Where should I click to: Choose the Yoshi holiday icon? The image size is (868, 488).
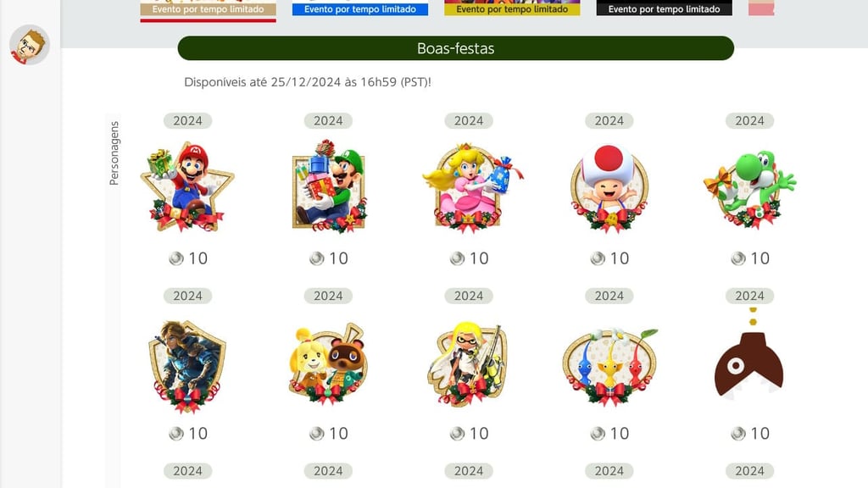point(749,188)
